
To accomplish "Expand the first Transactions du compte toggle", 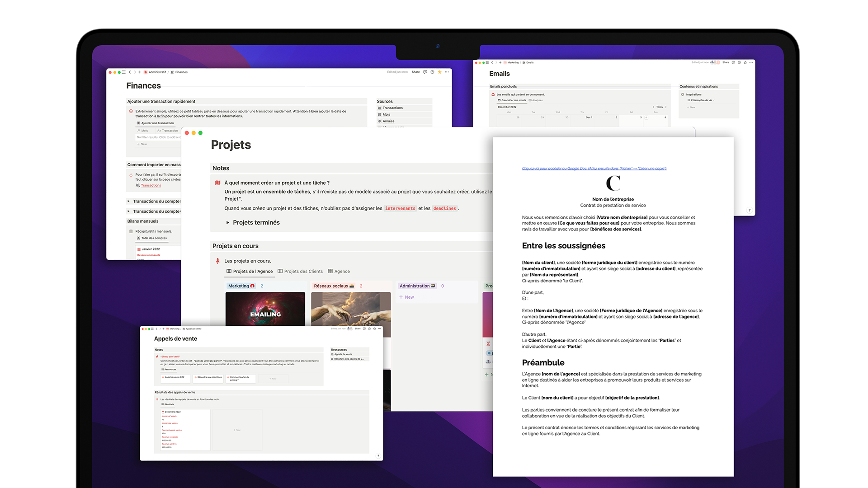I will [x=128, y=201].
